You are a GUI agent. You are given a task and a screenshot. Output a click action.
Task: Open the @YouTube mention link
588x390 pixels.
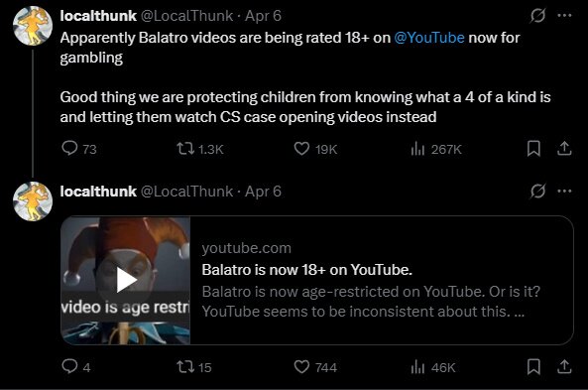[x=429, y=38]
